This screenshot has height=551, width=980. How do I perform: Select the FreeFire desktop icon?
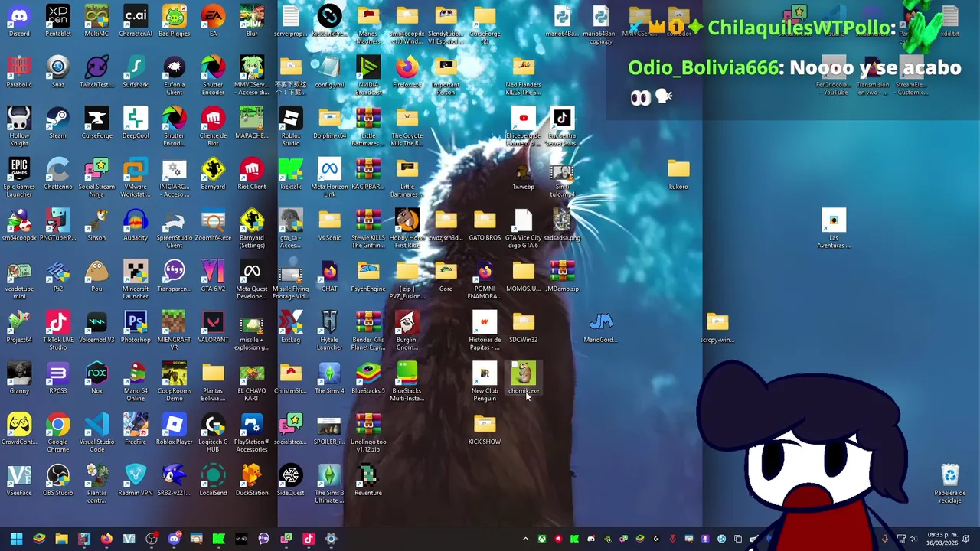coord(136,429)
